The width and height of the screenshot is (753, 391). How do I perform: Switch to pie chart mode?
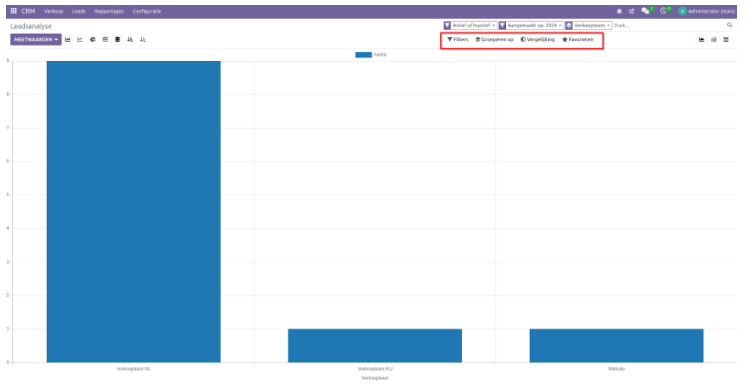tap(93, 39)
